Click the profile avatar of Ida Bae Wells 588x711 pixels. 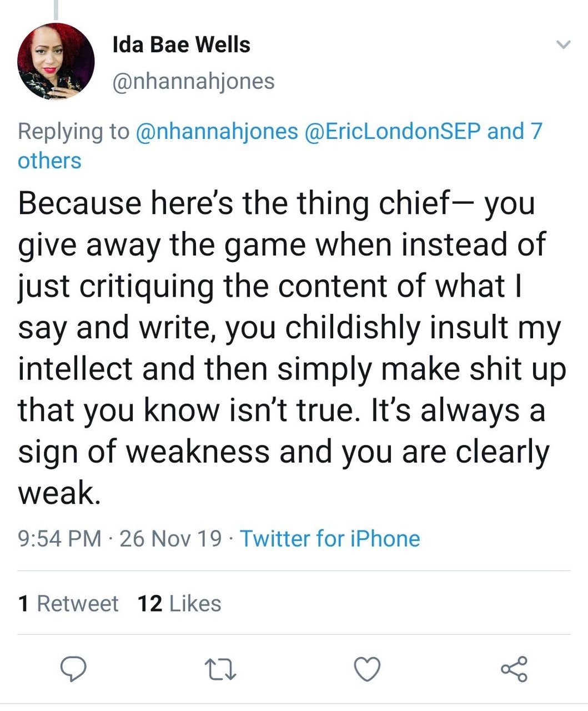click(56, 61)
